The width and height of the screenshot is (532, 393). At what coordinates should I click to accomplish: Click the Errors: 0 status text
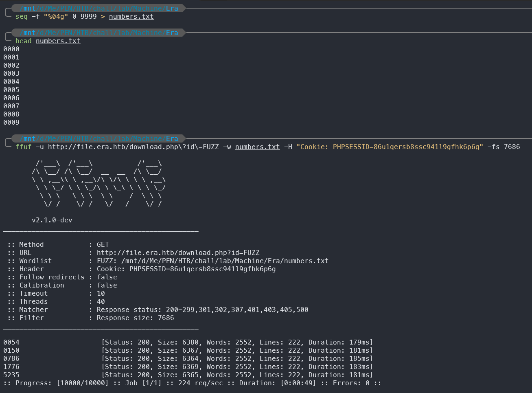351,383
